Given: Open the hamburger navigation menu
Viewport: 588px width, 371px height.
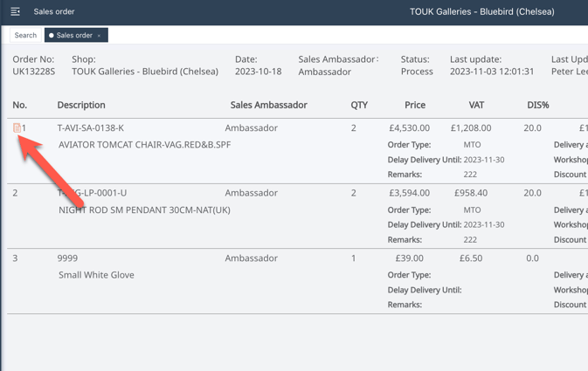Looking at the screenshot, I should pos(15,11).
